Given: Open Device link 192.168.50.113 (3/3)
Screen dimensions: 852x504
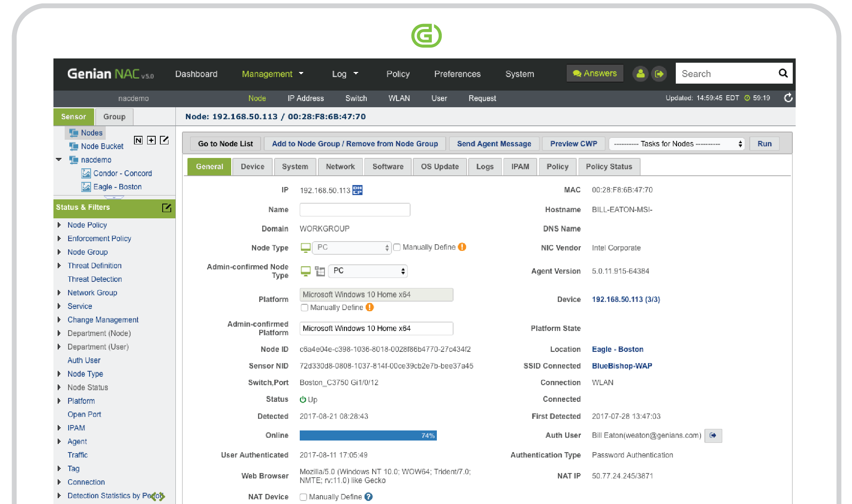Looking at the screenshot, I should click(x=626, y=299).
